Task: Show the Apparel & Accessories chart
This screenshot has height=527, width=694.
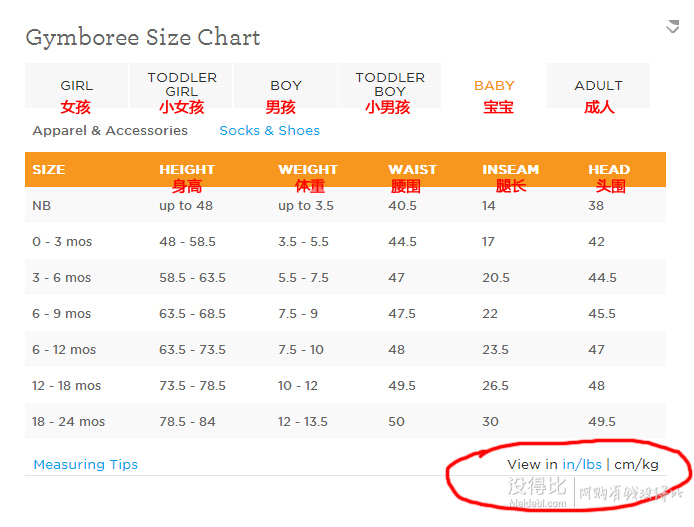Action: [110, 131]
